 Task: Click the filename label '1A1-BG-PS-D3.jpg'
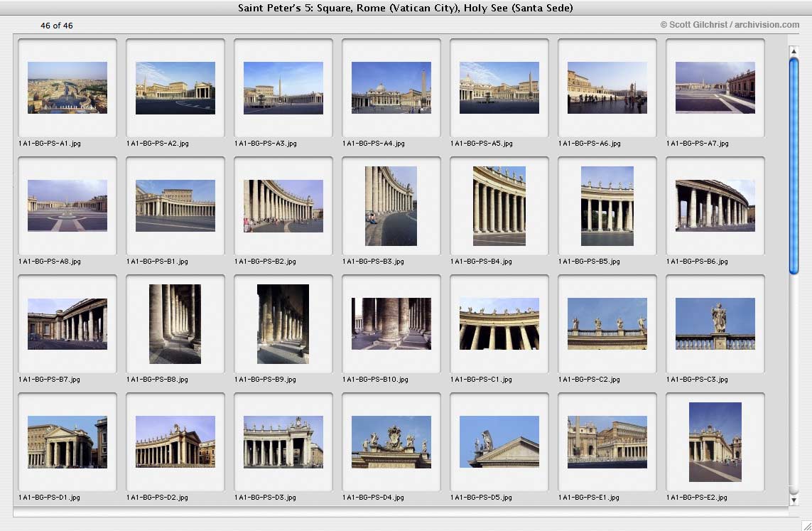click(265, 498)
